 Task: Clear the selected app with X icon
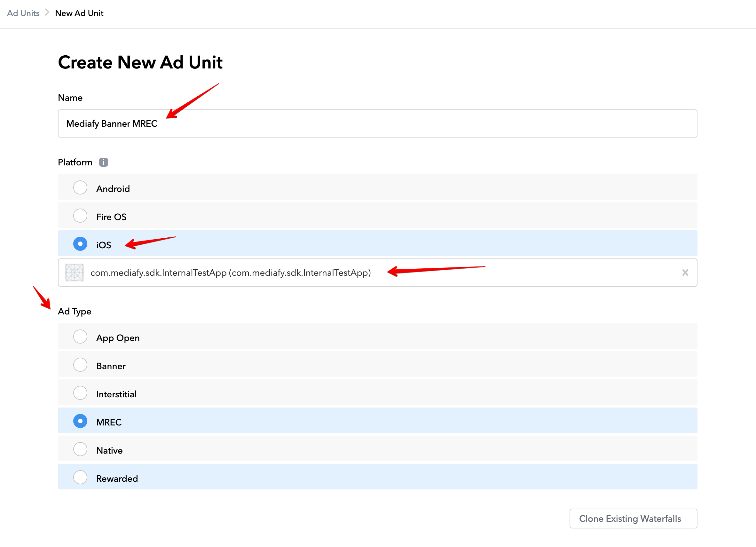coord(685,273)
